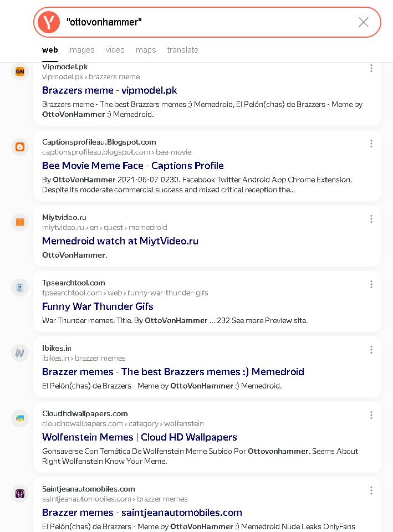The width and height of the screenshot is (393, 532).
Task: Click ibikes.in › brazzer memes breadcrumb
Action: click(x=84, y=359)
